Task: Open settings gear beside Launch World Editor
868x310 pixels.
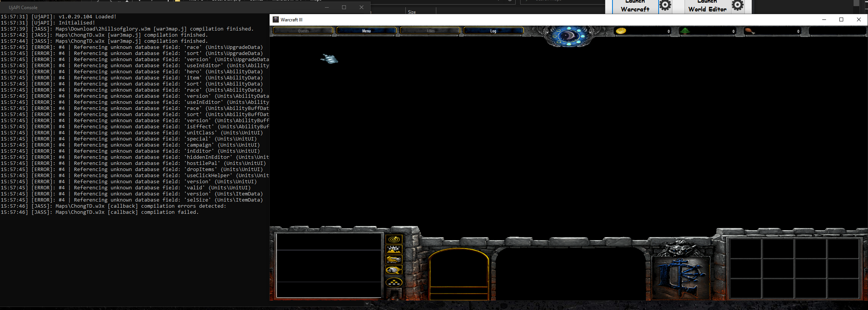Action: [x=738, y=5]
